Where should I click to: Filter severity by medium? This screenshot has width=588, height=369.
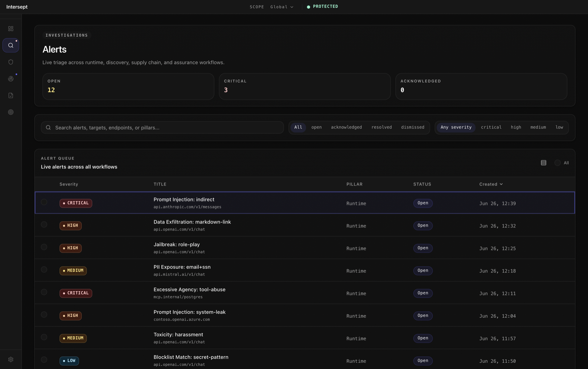[538, 127]
